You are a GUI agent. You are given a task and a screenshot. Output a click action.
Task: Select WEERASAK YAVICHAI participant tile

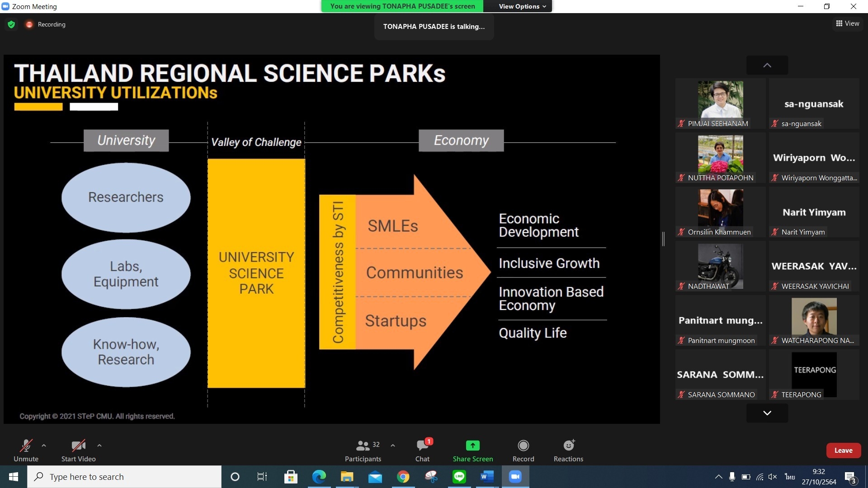click(814, 267)
